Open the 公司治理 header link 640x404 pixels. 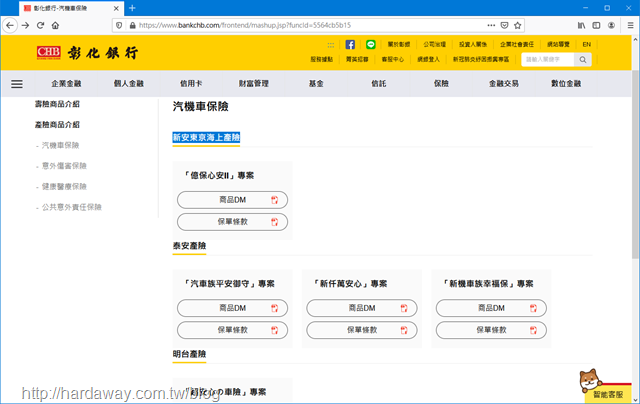(434, 44)
